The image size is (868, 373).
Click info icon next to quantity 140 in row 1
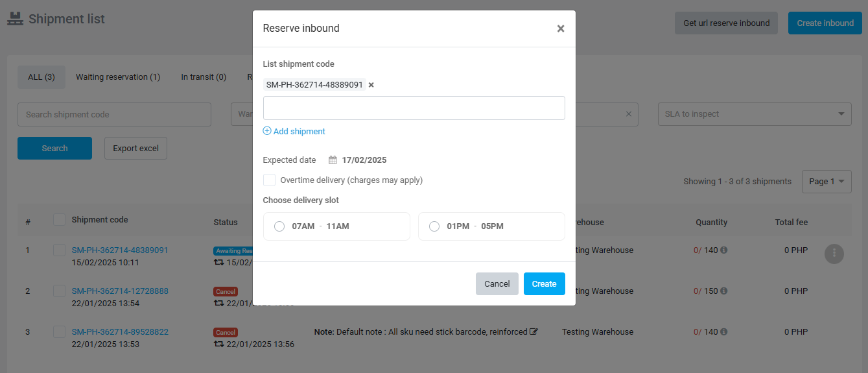pyautogui.click(x=724, y=250)
